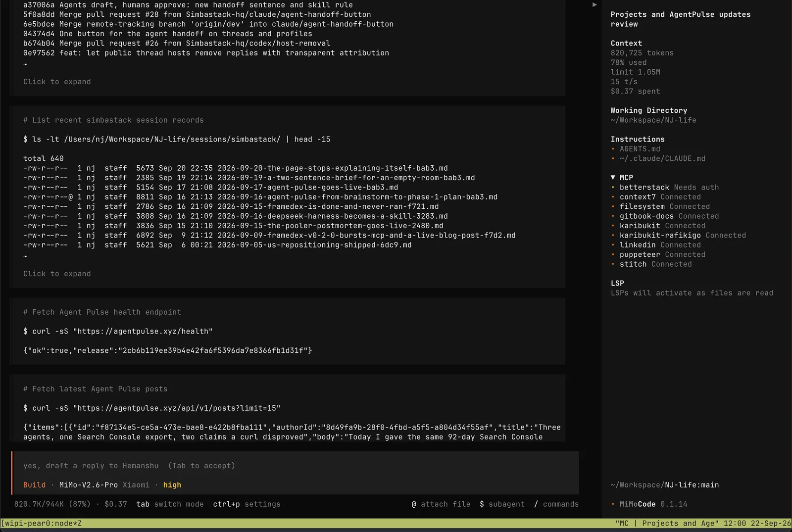Open the MiMo-V2.6-Pro model selector

coord(89,485)
